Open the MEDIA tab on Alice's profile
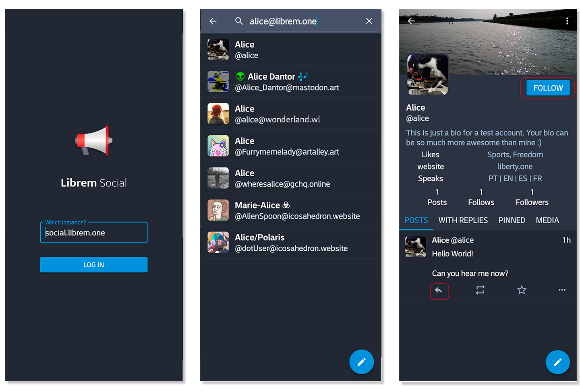This screenshot has width=580, height=392. point(547,220)
